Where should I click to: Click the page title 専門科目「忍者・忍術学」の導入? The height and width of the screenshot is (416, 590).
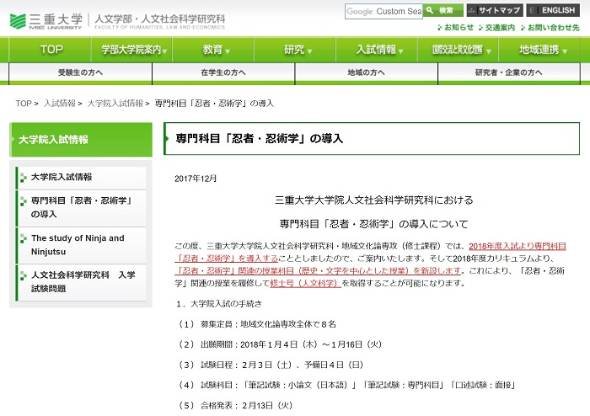259,139
